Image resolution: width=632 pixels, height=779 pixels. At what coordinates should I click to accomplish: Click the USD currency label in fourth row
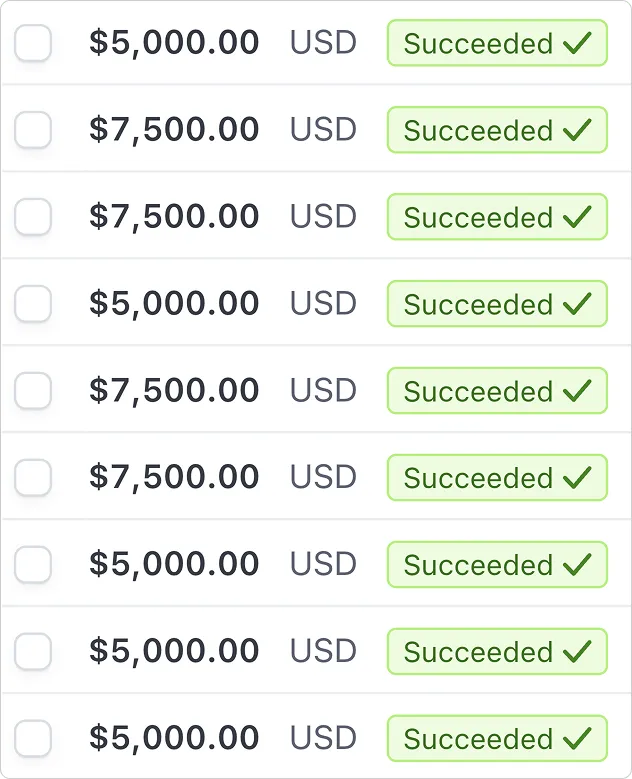(323, 304)
